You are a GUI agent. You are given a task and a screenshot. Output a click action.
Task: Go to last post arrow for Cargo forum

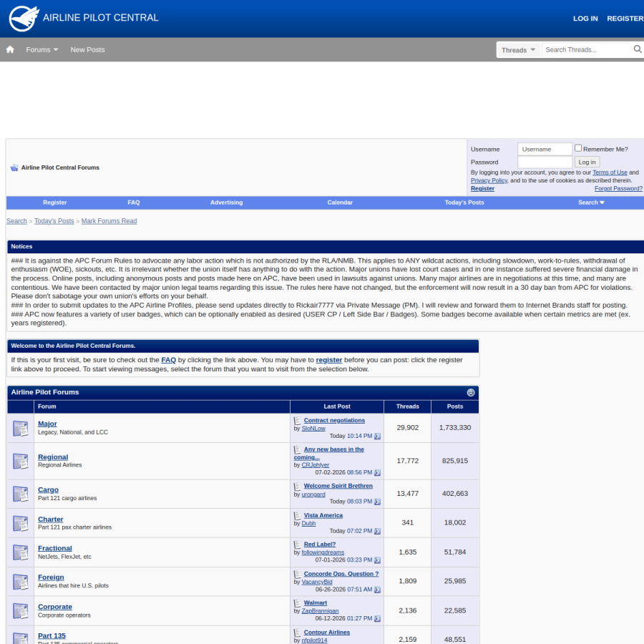click(x=377, y=502)
